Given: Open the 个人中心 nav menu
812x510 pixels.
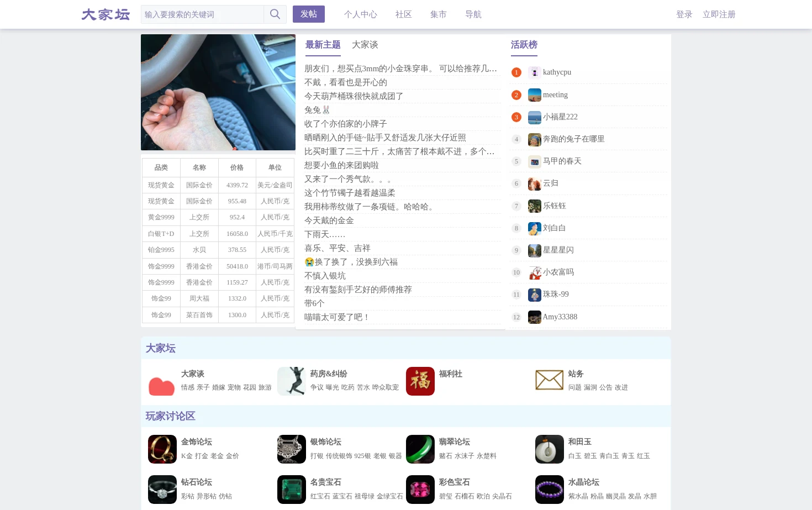Looking at the screenshot, I should (361, 14).
